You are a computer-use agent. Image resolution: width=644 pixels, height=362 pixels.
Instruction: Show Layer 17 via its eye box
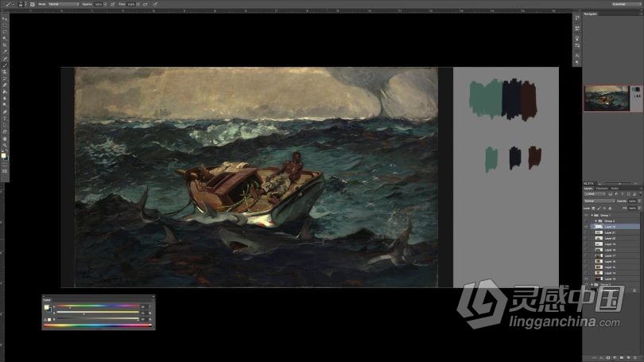tap(586, 255)
